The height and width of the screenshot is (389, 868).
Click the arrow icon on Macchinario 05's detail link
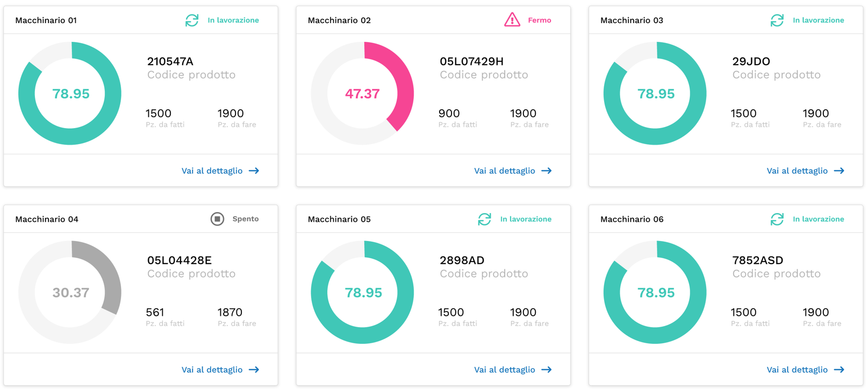(547, 370)
